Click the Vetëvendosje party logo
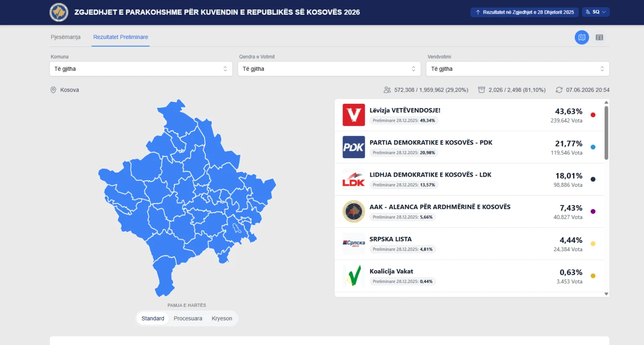The image size is (644, 345). pyautogui.click(x=353, y=115)
